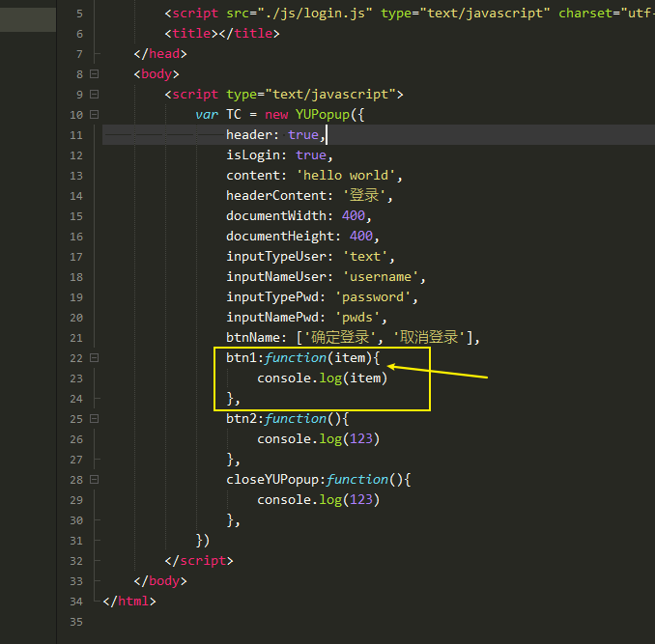Click the '取消登录' string in the array
Screen dimensions: 655x644
pyautogui.click(x=429, y=337)
